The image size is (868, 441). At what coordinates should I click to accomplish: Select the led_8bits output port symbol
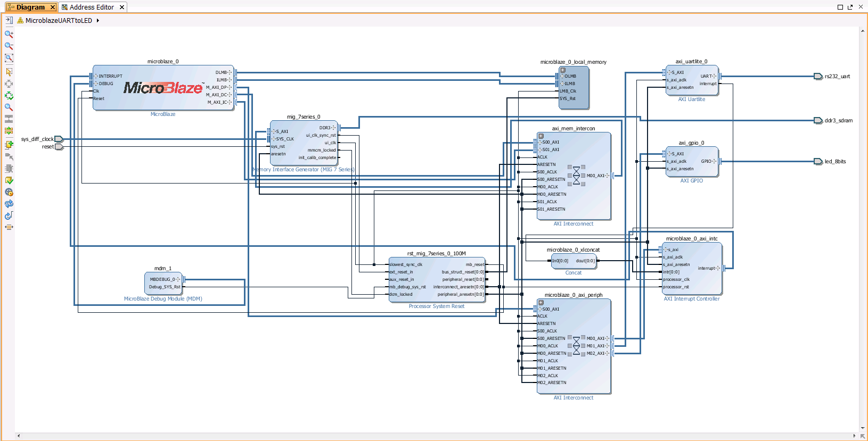[818, 162]
